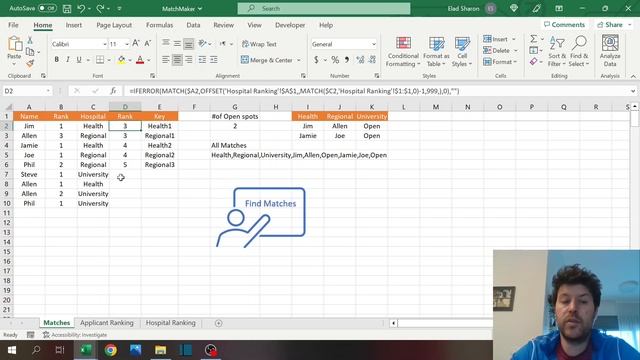Click in the title bar Search box
Screen dimensions: 640x360
coord(324,8)
